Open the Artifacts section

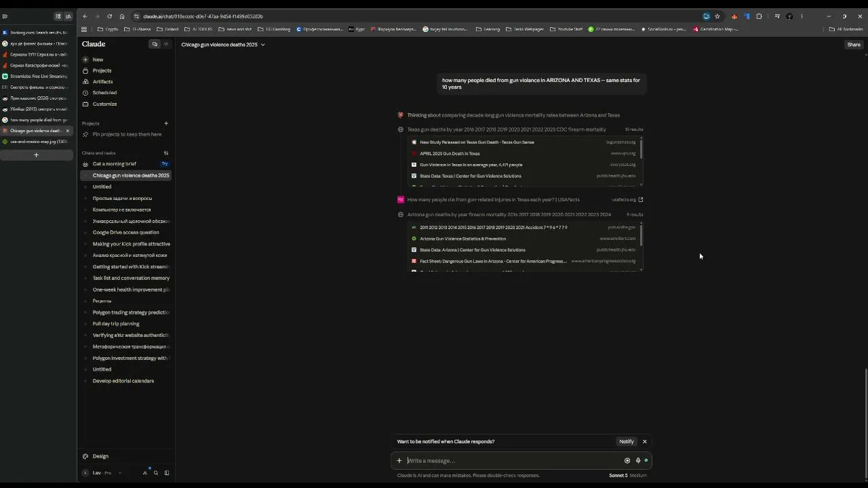point(102,81)
